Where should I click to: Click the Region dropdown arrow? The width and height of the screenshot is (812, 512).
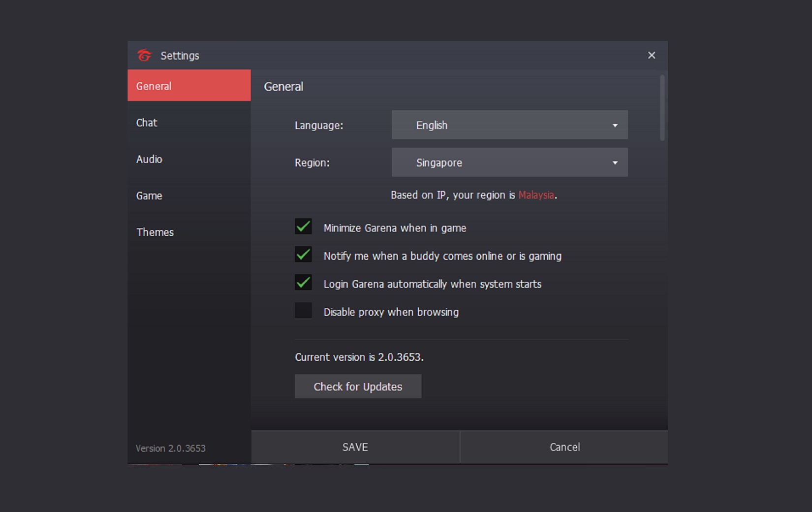pos(615,163)
